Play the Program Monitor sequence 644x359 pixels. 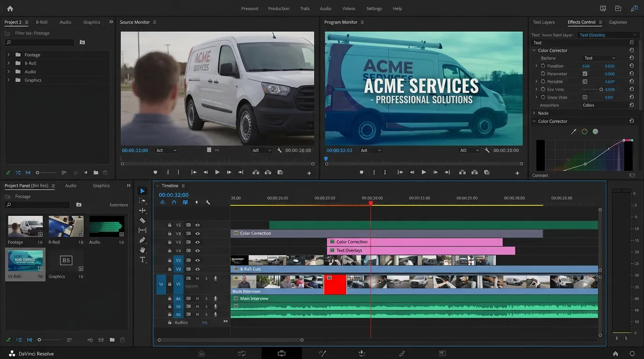click(x=424, y=172)
